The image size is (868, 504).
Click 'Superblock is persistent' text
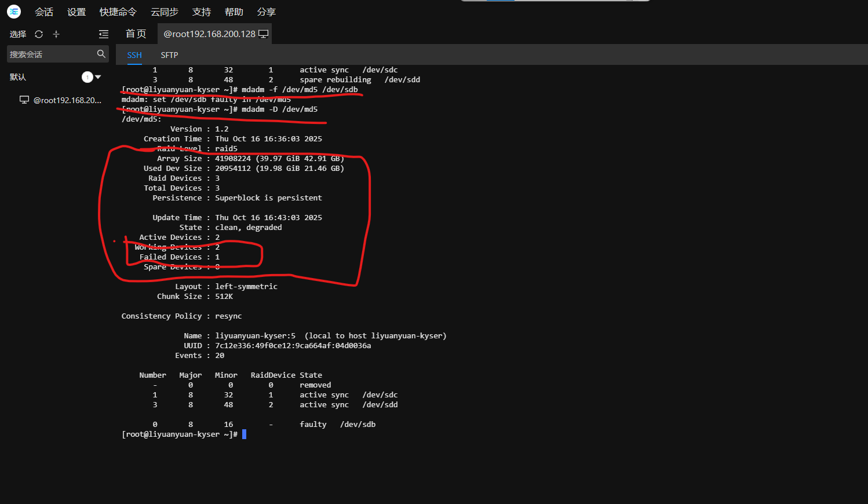[x=268, y=198]
